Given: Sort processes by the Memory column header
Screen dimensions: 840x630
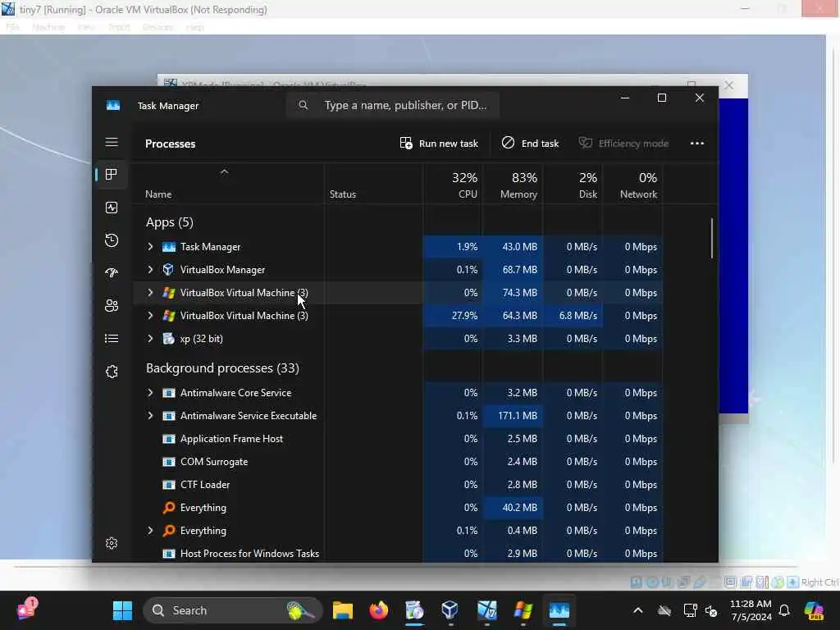Looking at the screenshot, I should coord(513,185).
